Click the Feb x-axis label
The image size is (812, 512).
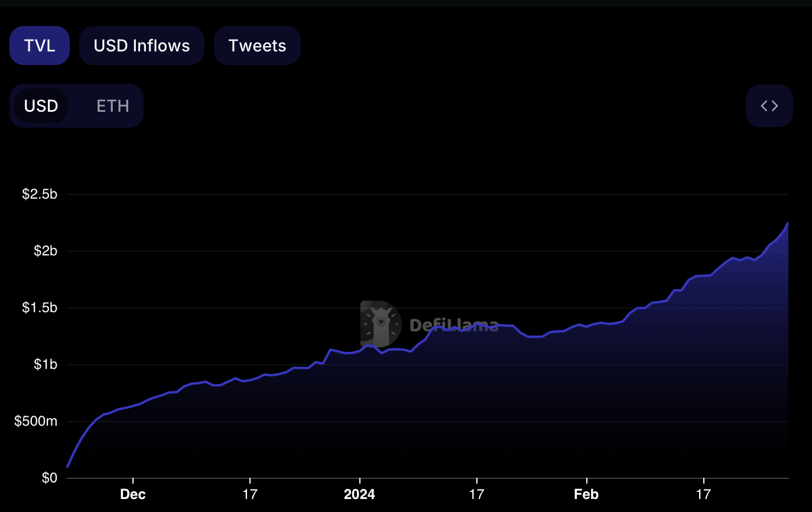point(586,494)
